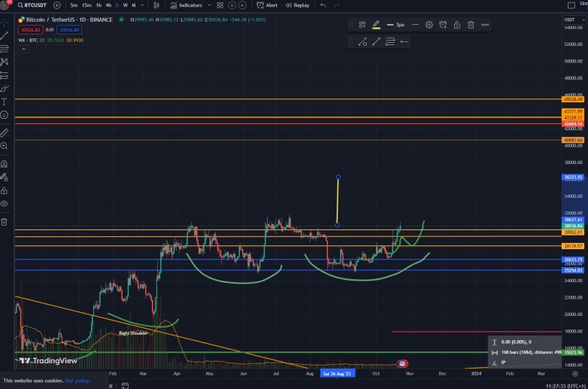Select the 15m timeframe
The image size is (588, 389).
86,5
